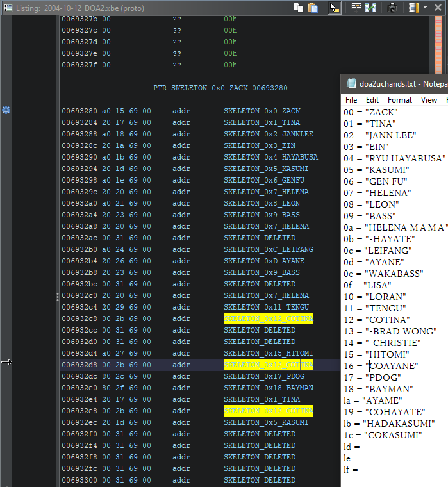Toggle overview margin display icon
The width and height of the screenshot is (448, 487).
(x=413, y=8)
